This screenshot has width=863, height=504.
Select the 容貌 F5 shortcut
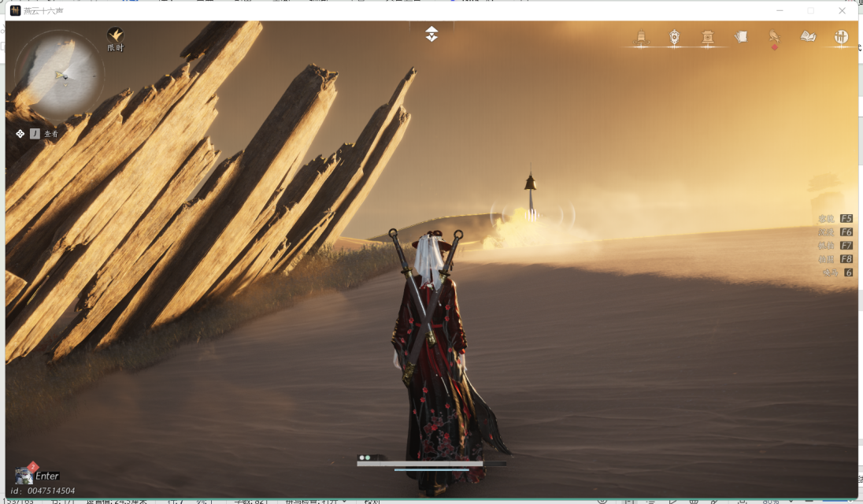(x=835, y=218)
